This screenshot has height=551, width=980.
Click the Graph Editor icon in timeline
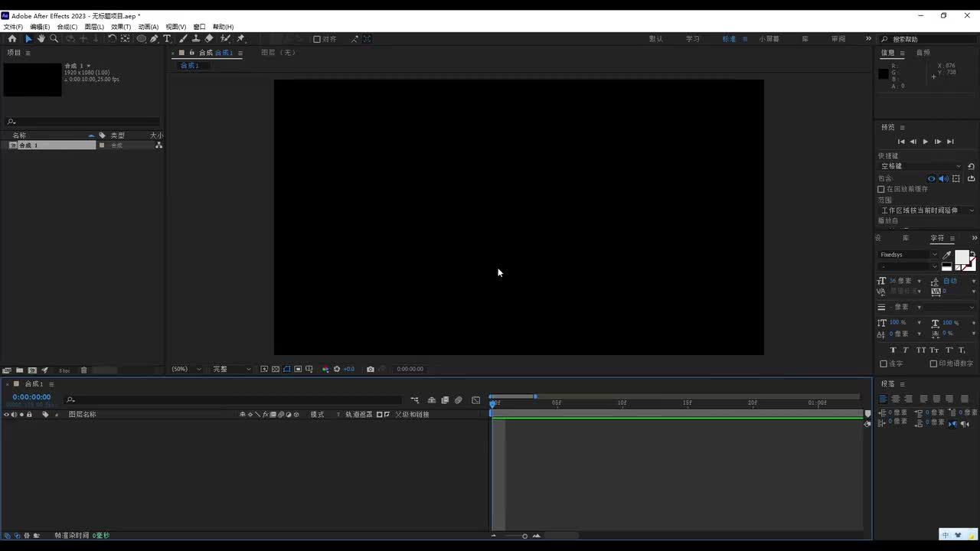[x=475, y=399]
